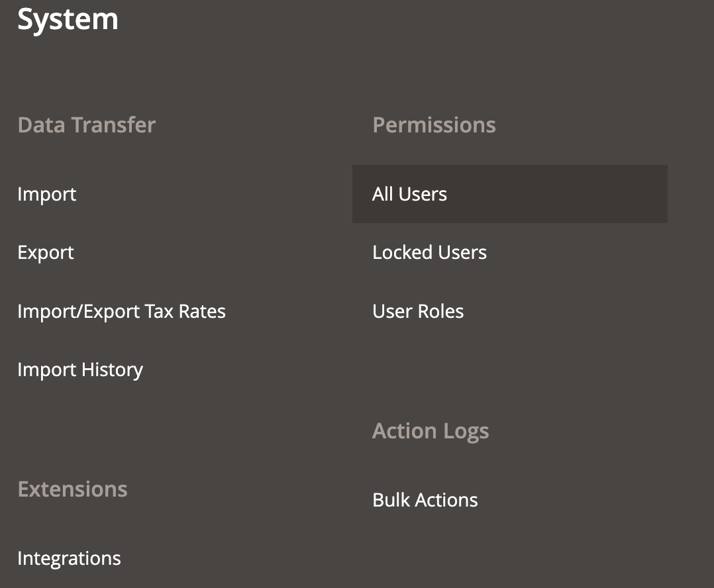This screenshot has height=588, width=714.
Task: Navigate to User Roles
Action: (418, 311)
